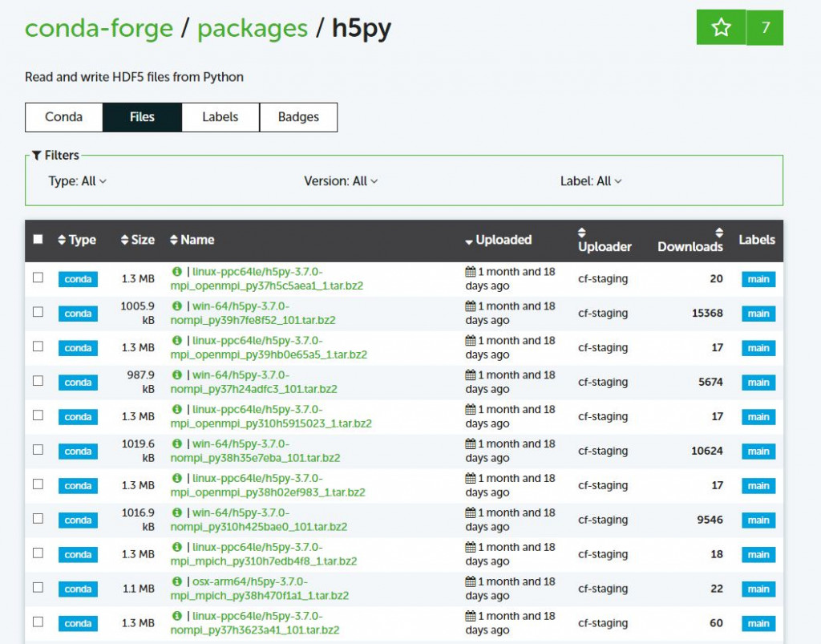Click calendar icon in py38h02ef983 row
This screenshot has height=644, width=821.
click(x=470, y=478)
